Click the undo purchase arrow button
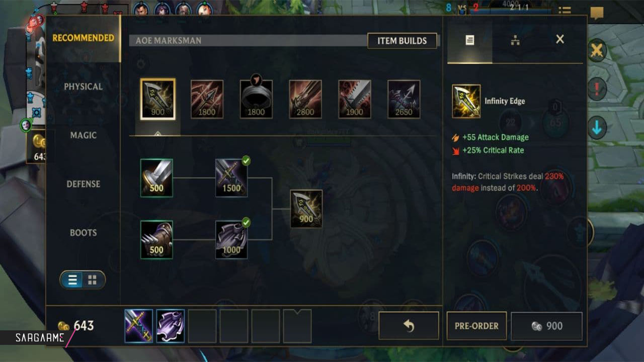 pos(409,326)
